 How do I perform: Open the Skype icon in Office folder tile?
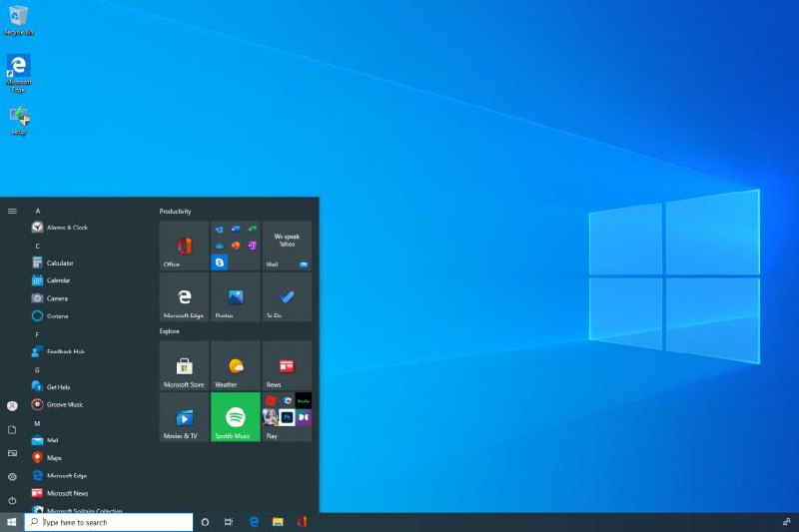pyautogui.click(x=219, y=263)
